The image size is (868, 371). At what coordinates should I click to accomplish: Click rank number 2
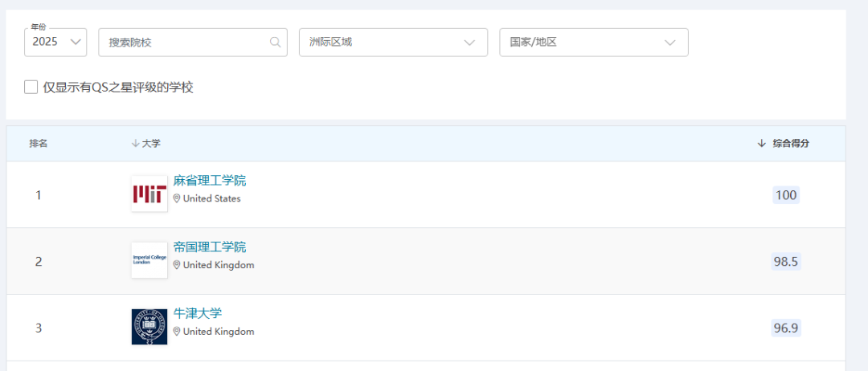pos(39,261)
